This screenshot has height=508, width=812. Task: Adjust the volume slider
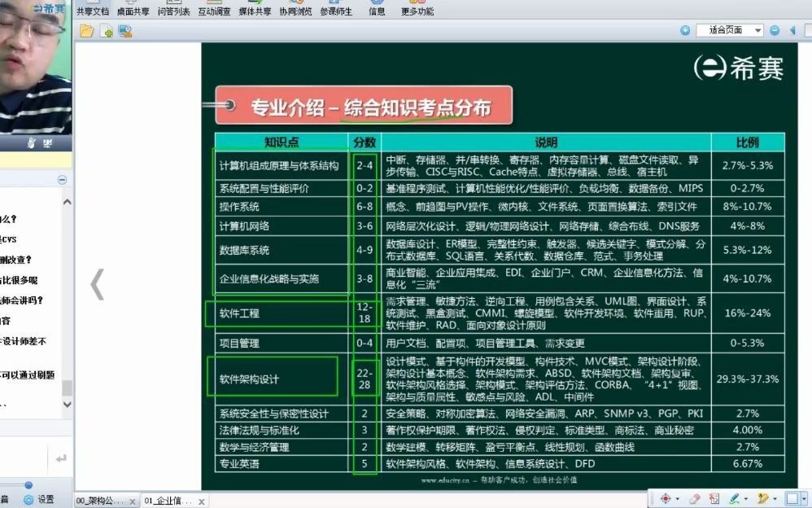(x=29, y=484)
